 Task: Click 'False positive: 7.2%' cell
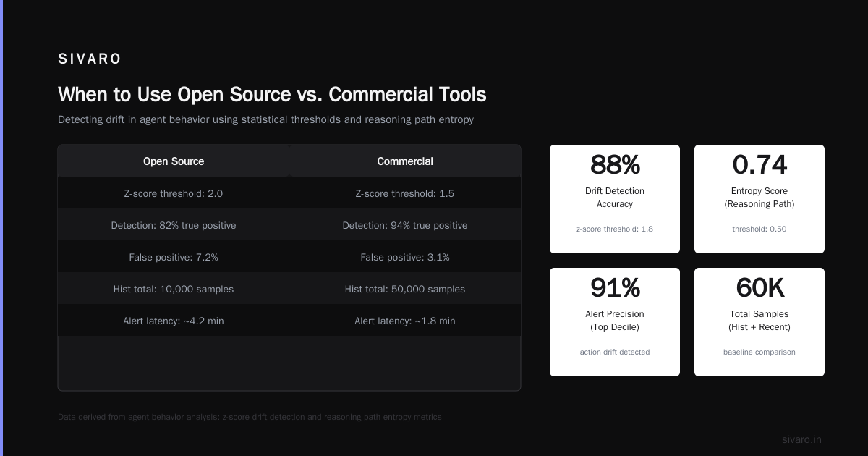pyautogui.click(x=174, y=257)
